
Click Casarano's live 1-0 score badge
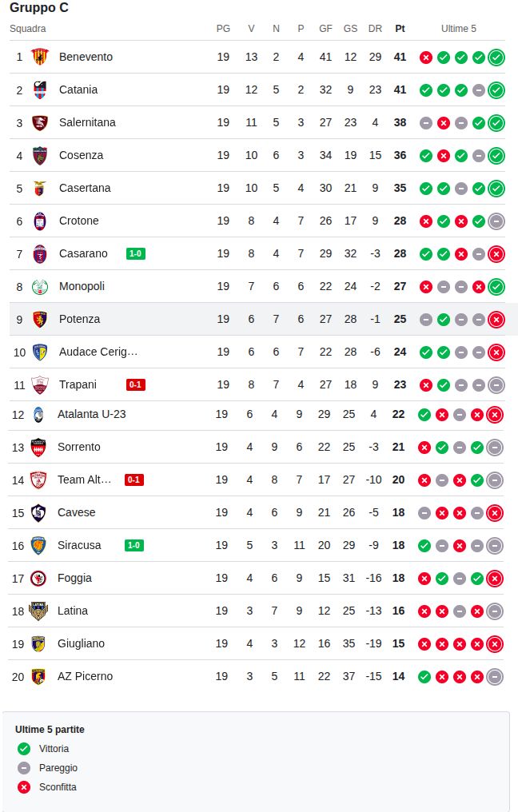coord(136,253)
